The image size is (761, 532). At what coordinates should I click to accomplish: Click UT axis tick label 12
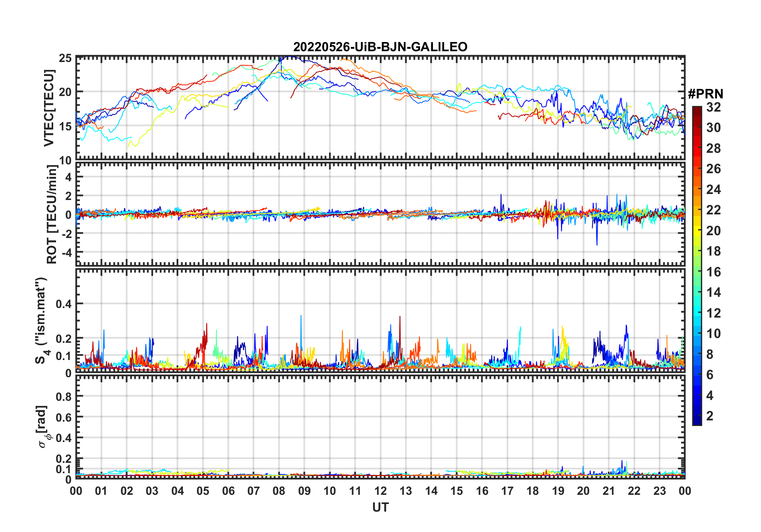tap(380, 491)
